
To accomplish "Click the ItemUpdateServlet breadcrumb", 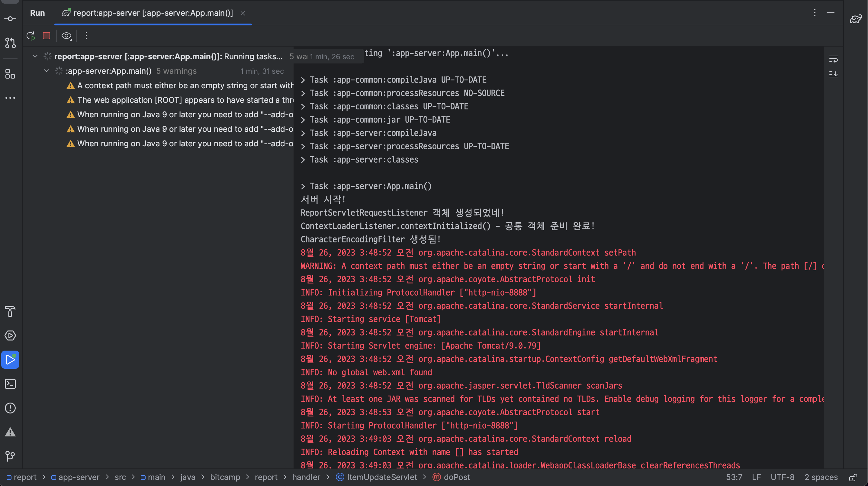I will (x=381, y=477).
